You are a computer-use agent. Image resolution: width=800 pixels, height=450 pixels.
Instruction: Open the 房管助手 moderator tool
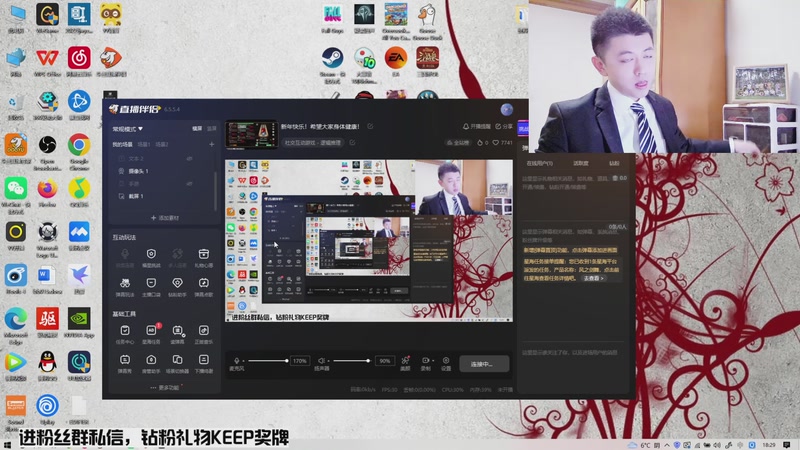click(x=151, y=364)
